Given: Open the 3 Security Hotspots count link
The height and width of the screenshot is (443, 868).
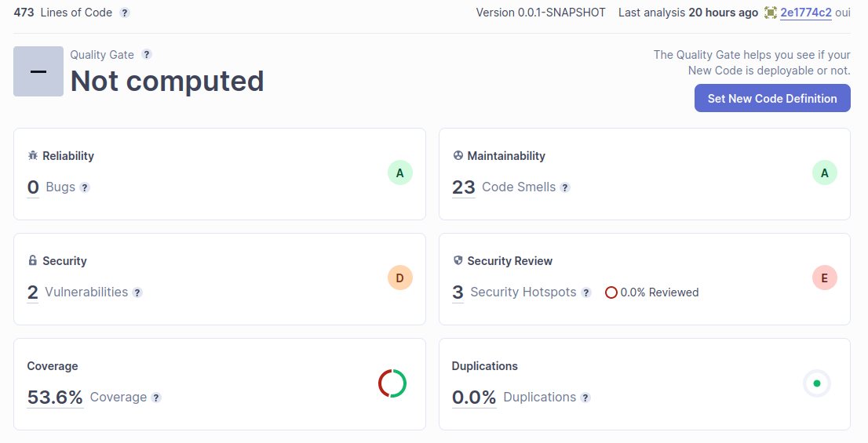Looking at the screenshot, I should coord(458,292).
